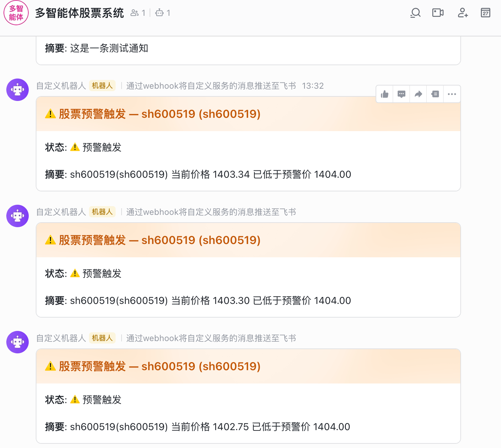This screenshot has height=448, width=501.
Task: Give a thumbs-up reaction to the message
Action: coord(385,94)
